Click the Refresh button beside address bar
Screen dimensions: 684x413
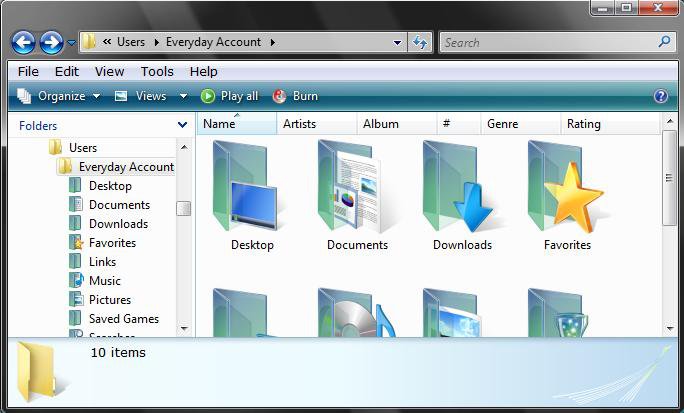420,43
